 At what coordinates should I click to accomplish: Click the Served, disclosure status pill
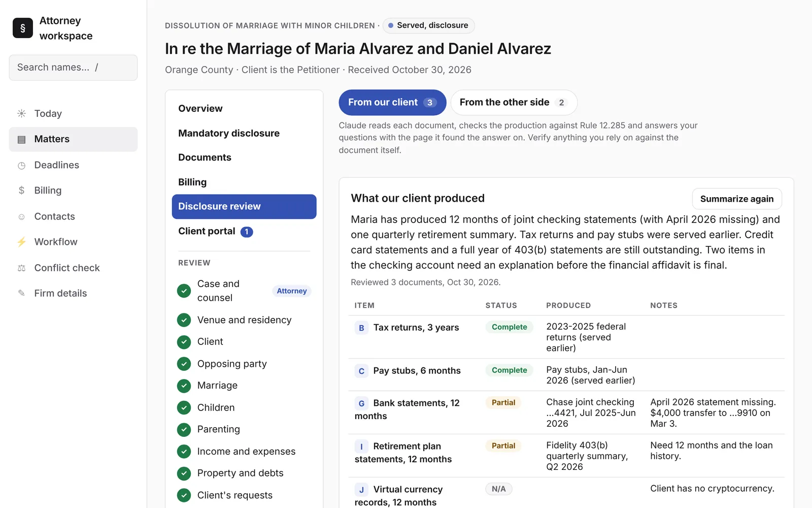point(429,25)
